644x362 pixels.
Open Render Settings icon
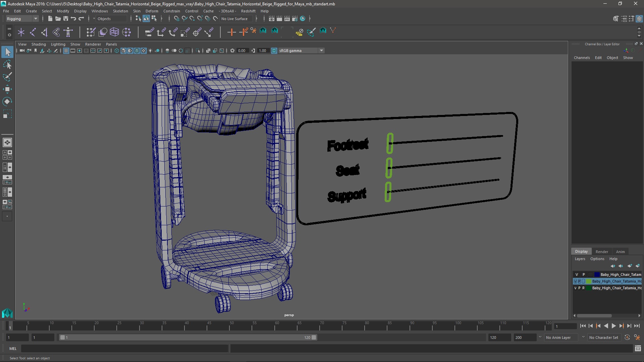295,19
